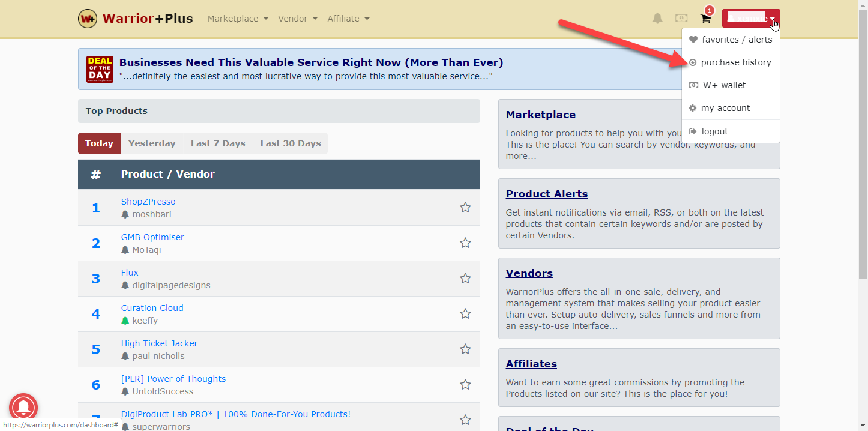
Task: Switch to the Last 7 Days tab
Action: pyautogui.click(x=218, y=143)
